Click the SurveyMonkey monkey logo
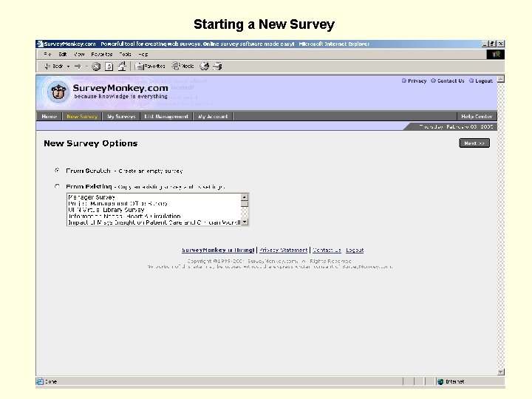This screenshot has width=532, height=399. [x=58, y=92]
